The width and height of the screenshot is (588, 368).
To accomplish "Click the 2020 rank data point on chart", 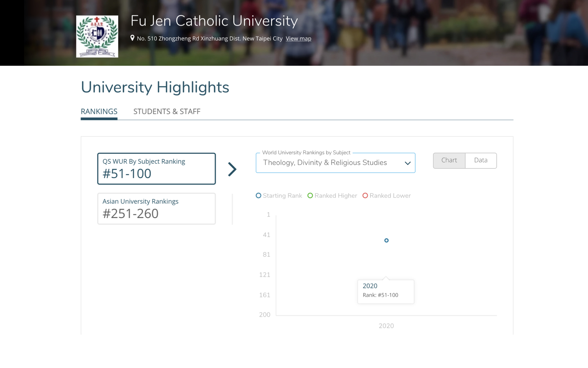I will pos(386,240).
